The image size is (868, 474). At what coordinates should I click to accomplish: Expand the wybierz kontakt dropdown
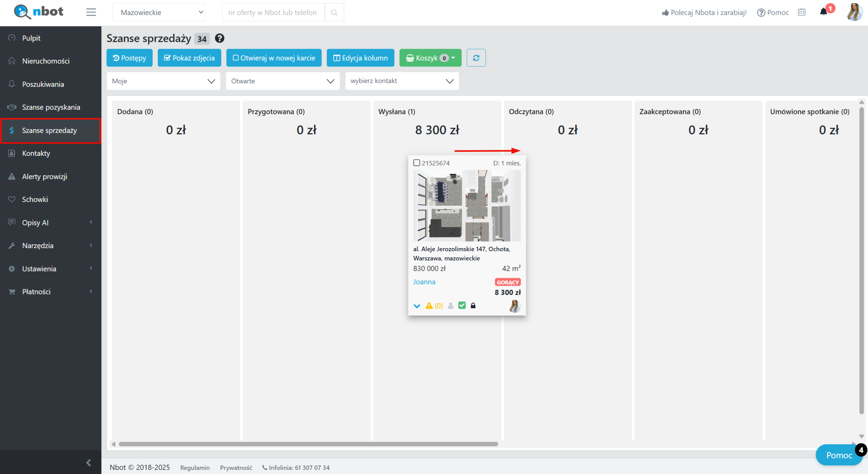click(402, 81)
